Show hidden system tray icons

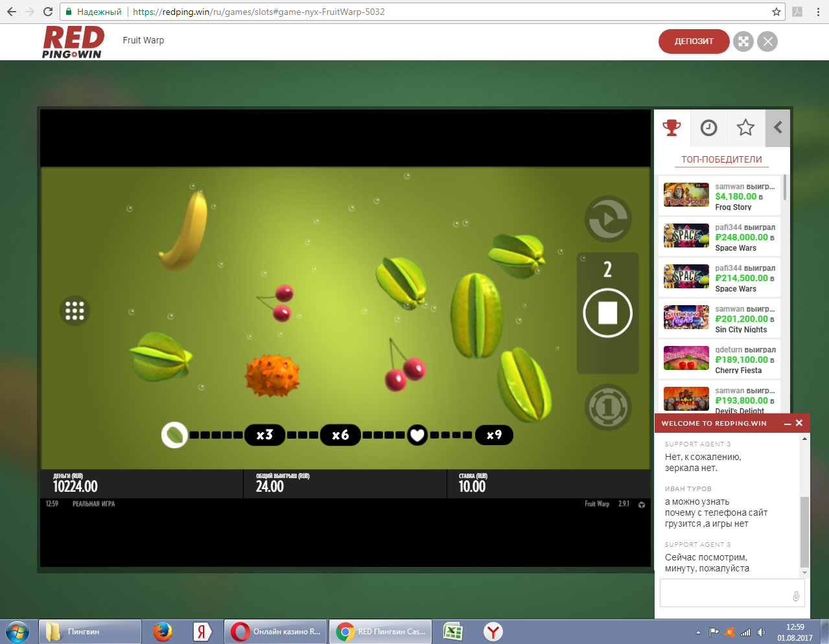(698, 632)
